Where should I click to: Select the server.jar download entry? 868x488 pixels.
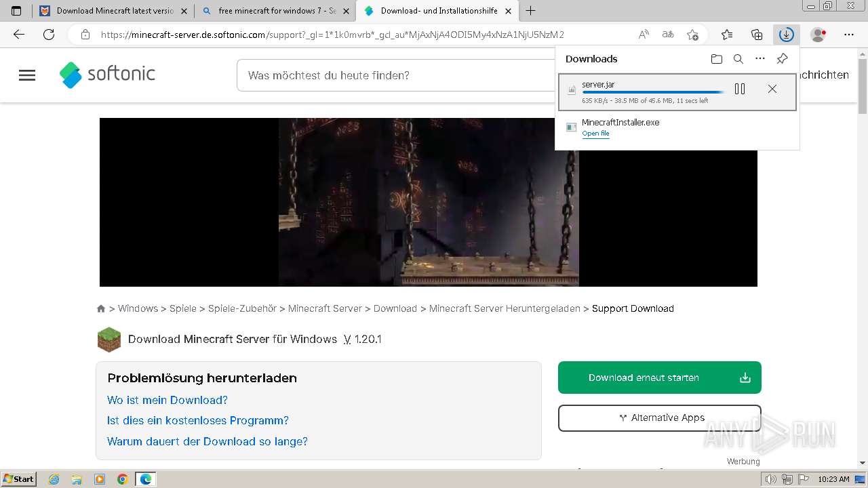click(x=677, y=91)
